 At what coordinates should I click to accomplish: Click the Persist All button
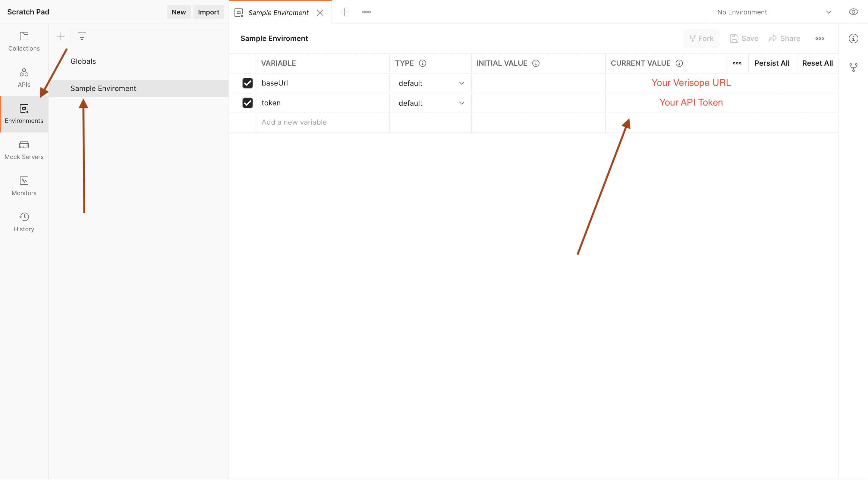[x=772, y=63]
